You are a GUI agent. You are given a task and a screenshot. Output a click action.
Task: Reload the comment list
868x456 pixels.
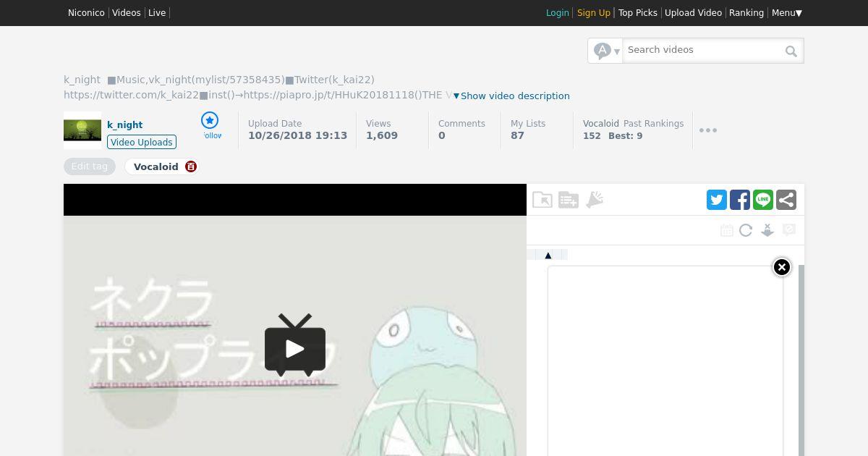click(x=746, y=230)
